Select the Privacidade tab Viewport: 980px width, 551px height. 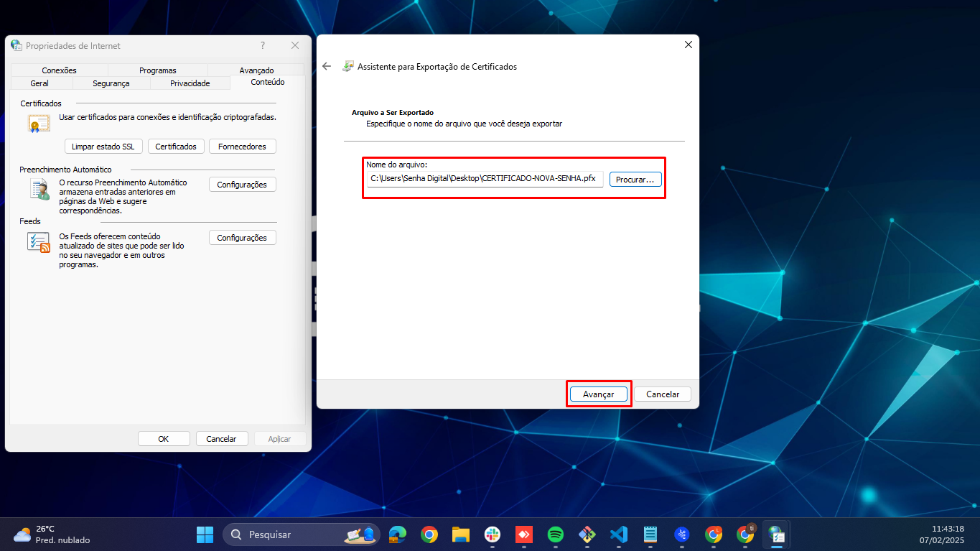(x=190, y=83)
